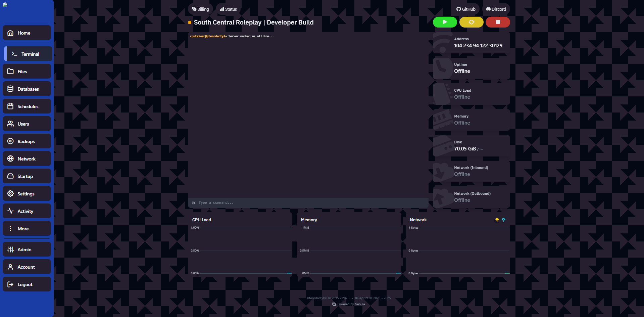Viewport: 644px width, 317px height.
Task: Stop the server with the red button
Action: click(498, 22)
